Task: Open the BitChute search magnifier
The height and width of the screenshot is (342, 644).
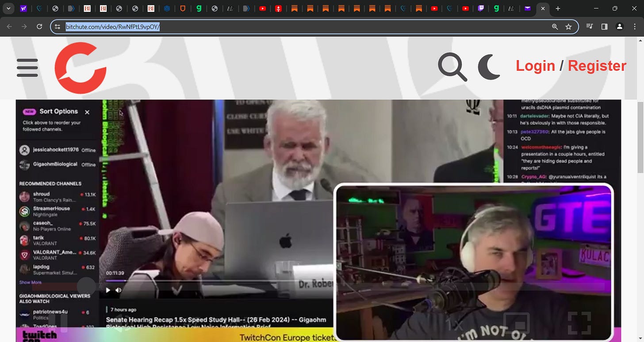Action: click(452, 67)
